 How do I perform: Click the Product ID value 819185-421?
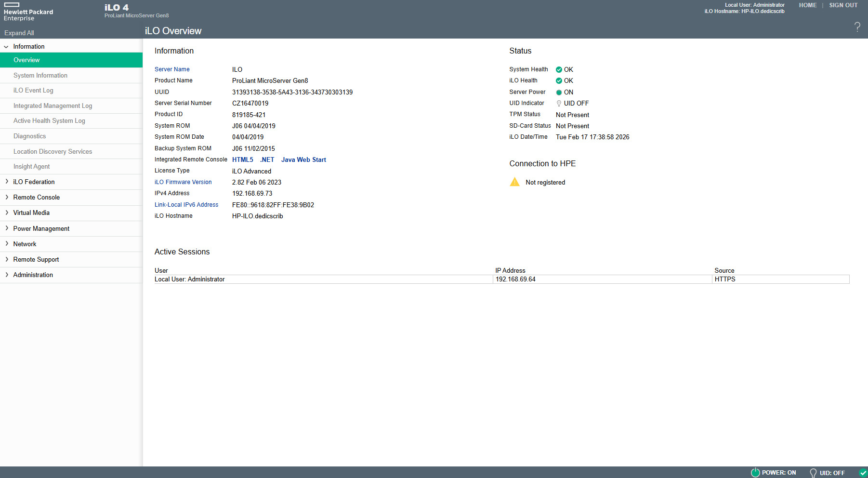(249, 115)
